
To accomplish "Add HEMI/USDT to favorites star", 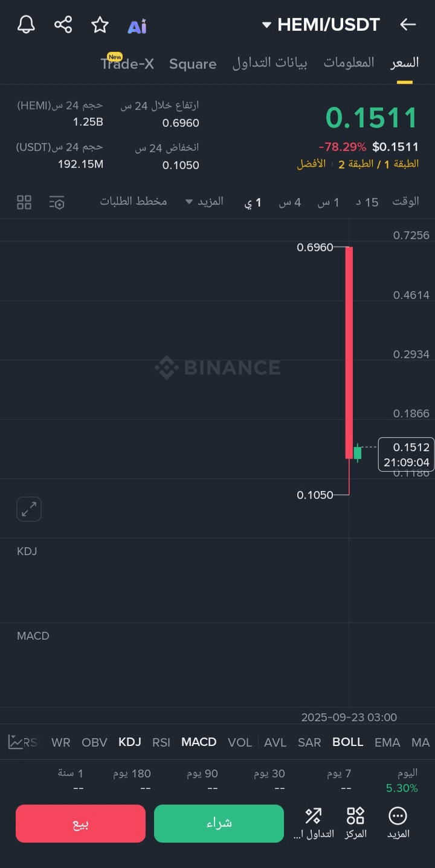I will [x=100, y=25].
